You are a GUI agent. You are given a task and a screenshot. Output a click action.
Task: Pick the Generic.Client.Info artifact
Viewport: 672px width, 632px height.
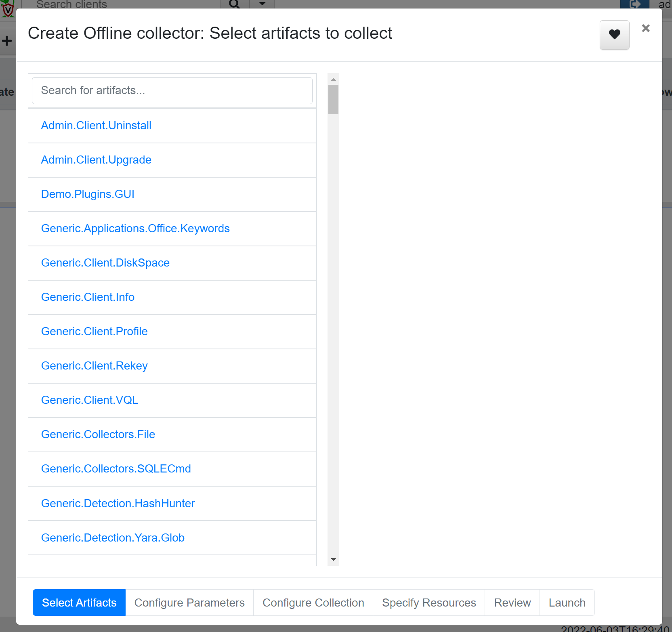[x=172, y=297]
